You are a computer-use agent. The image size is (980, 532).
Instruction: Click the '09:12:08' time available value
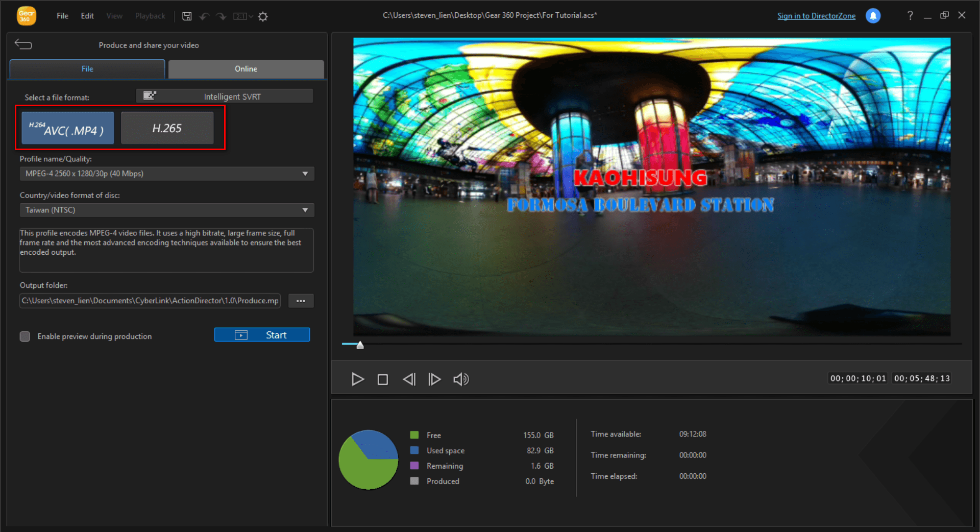693,434
